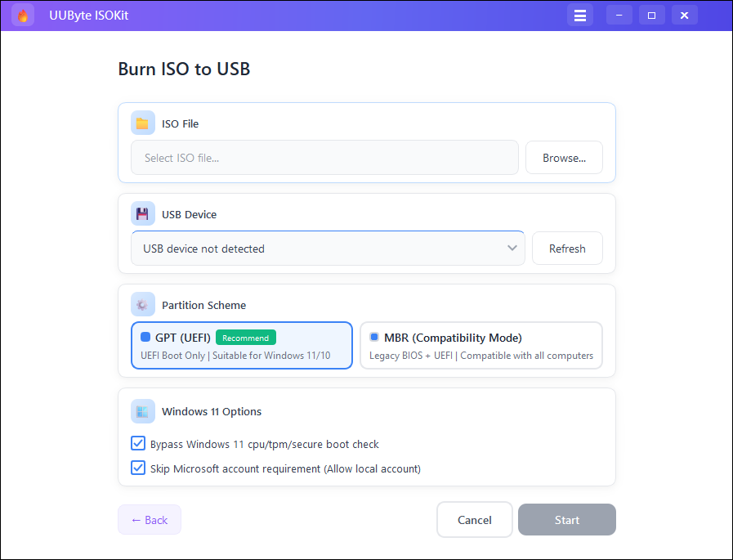733x560 pixels.
Task: Click the Partition Scheme gear icon
Action: pyautogui.click(x=142, y=305)
